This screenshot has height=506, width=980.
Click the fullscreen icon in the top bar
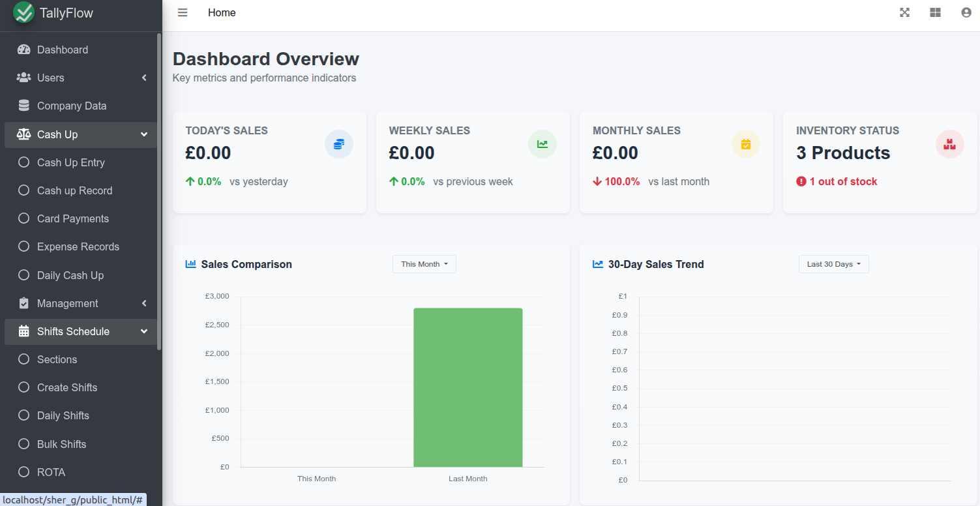click(x=904, y=12)
